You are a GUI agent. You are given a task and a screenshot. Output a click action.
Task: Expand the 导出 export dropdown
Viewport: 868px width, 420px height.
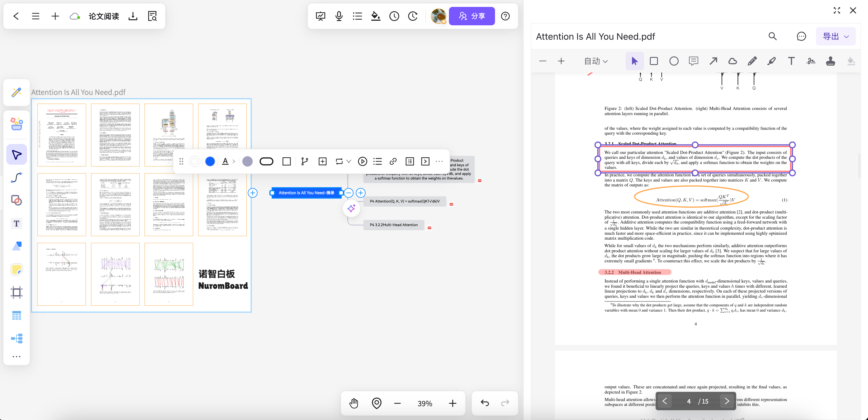pyautogui.click(x=836, y=36)
